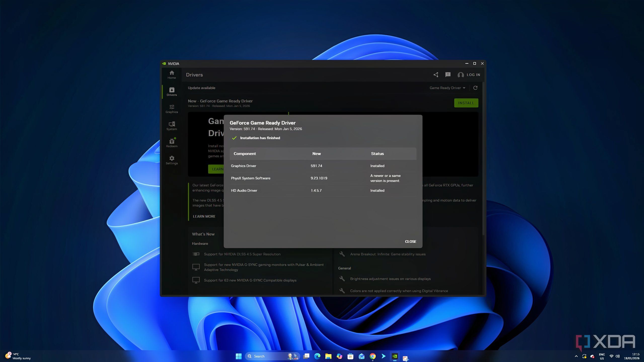Click wrench icon beside Brightness adjustment issues
Viewport: 644px width, 362px height.
click(x=342, y=279)
